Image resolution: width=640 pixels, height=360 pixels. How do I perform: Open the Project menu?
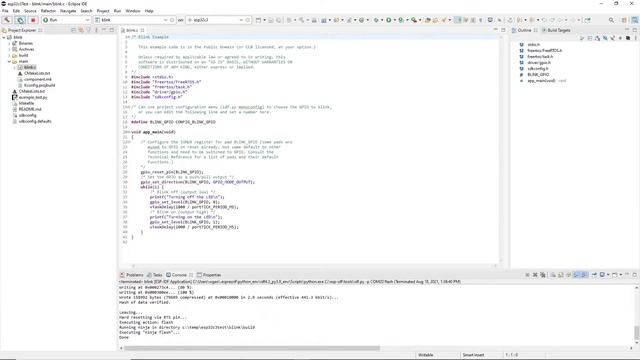tap(103, 11)
